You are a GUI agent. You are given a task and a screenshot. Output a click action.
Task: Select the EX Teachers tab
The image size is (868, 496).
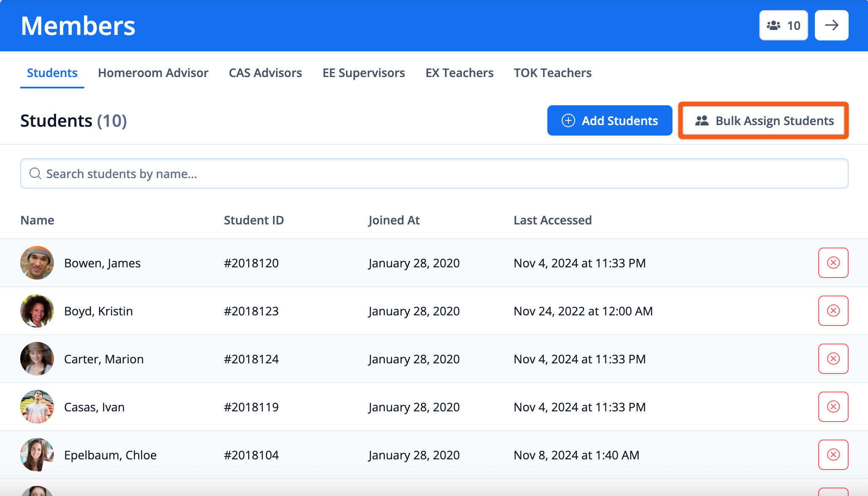point(459,73)
